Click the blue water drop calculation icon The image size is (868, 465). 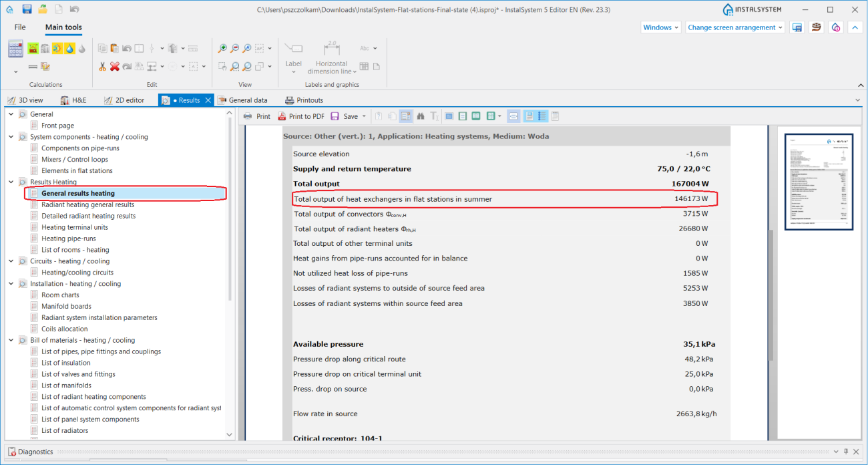(69, 49)
